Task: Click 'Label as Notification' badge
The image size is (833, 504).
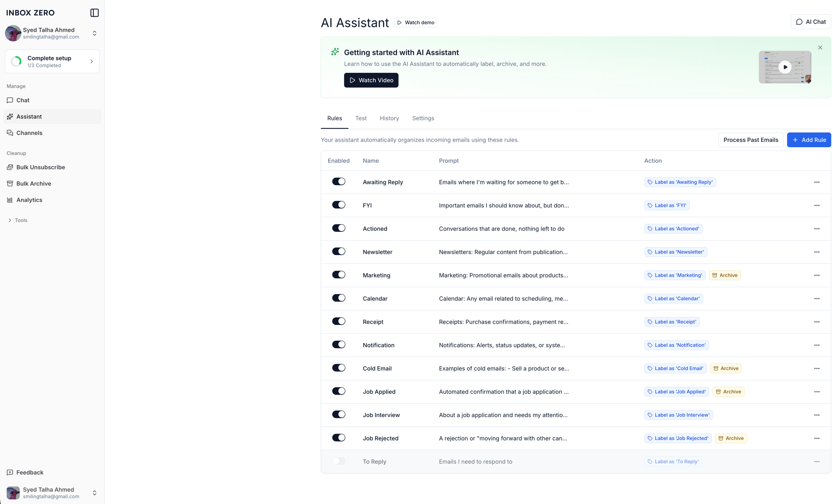Action: click(676, 345)
